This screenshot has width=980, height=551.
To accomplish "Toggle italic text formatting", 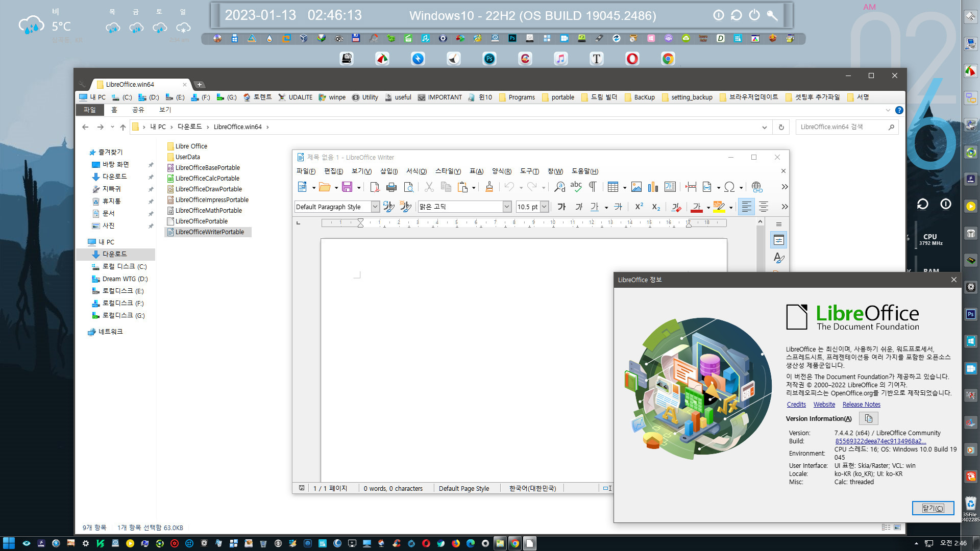I will click(x=579, y=207).
